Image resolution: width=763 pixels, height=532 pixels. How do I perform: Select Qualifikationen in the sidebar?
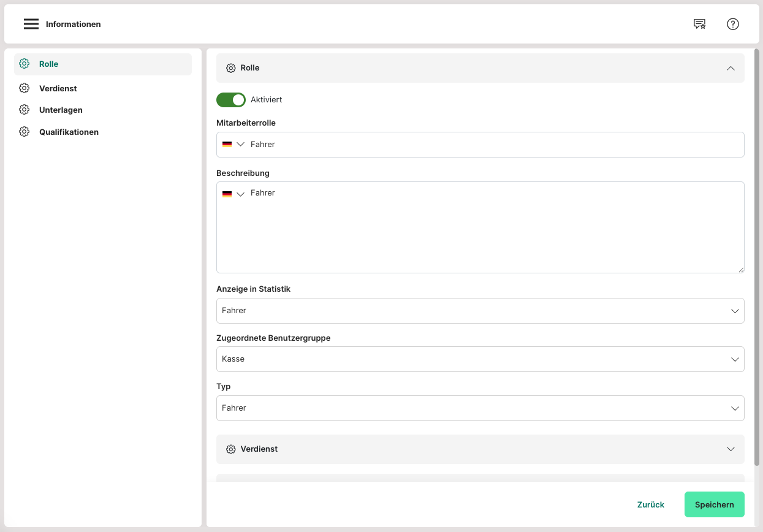[69, 132]
